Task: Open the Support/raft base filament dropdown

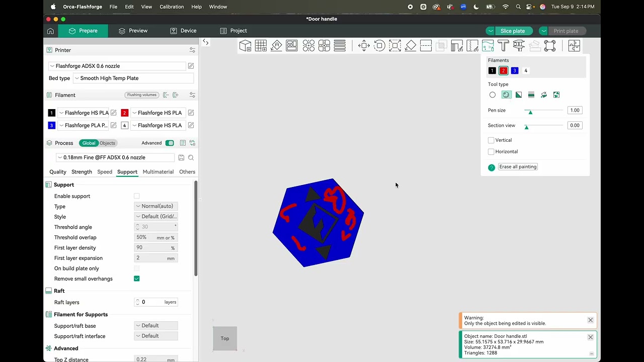Action: tap(156, 326)
